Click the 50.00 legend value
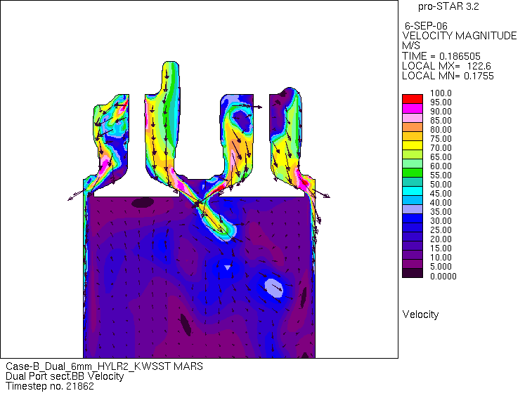This screenshot has height=398, width=532. point(441,185)
